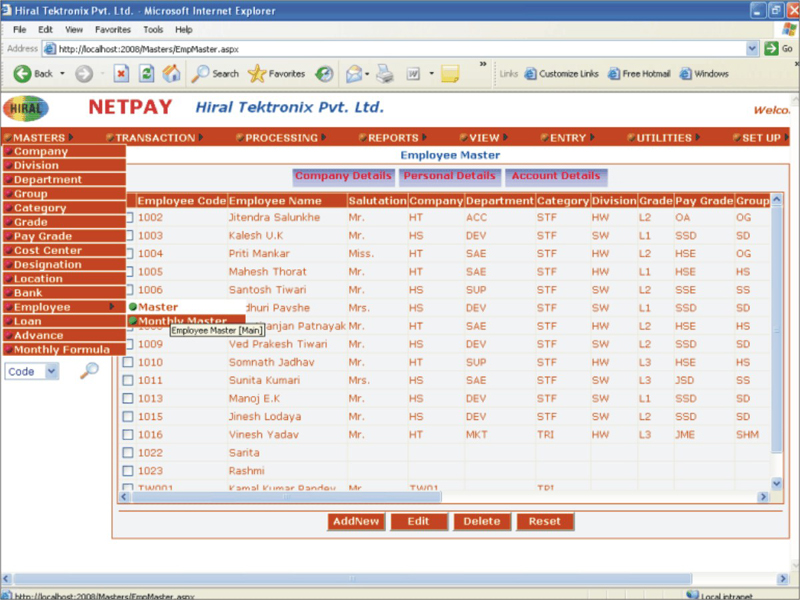Click the page icon in address bar

coord(49,49)
